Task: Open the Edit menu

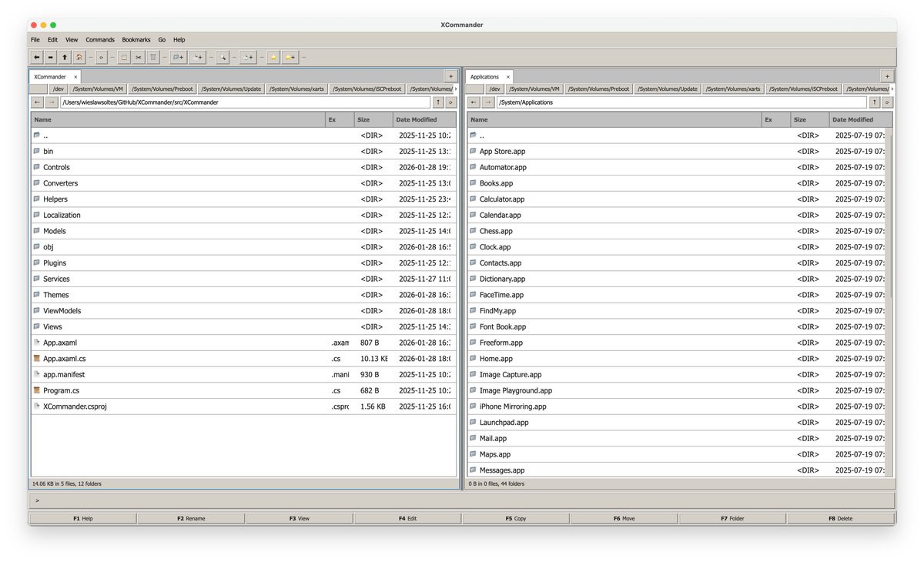Action: coord(52,39)
